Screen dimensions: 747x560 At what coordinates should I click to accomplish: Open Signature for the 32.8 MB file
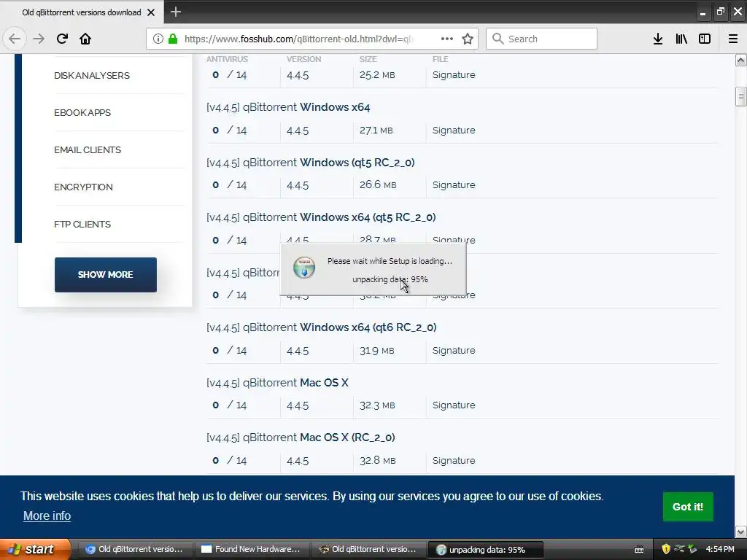pos(454,461)
